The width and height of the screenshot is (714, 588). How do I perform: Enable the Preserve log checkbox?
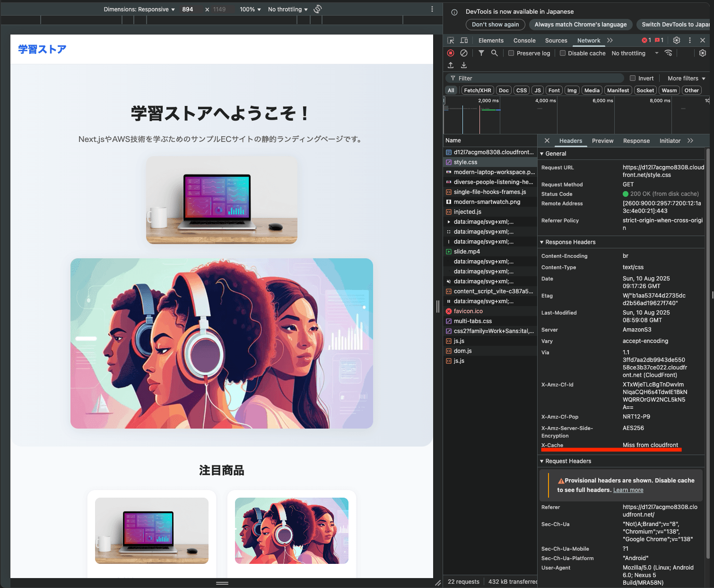511,53
